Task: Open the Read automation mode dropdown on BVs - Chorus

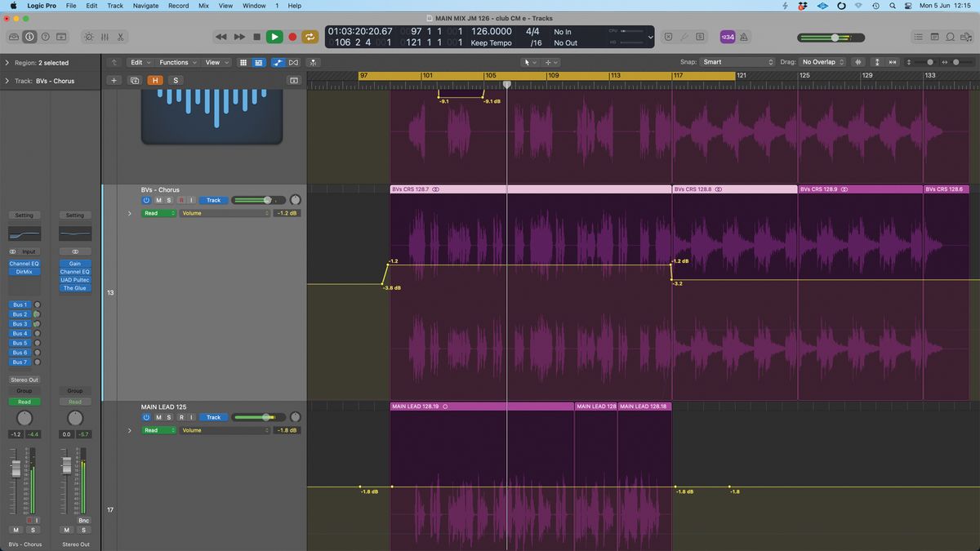Action: pyautogui.click(x=159, y=213)
